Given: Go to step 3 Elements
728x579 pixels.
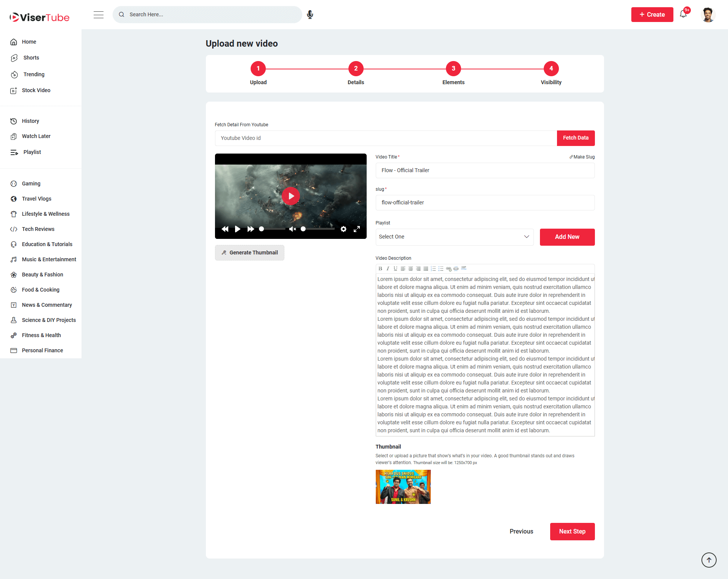Looking at the screenshot, I should click(453, 69).
